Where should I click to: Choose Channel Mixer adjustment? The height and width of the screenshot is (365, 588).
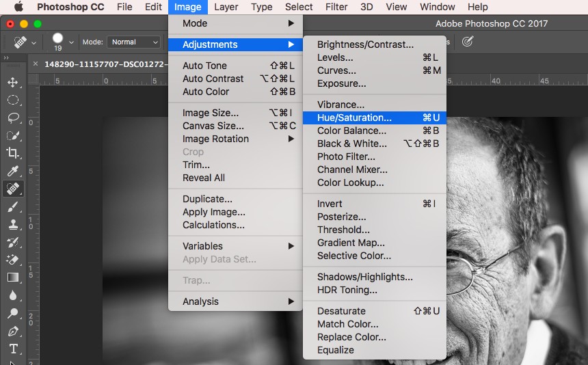pyautogui.click(x=375, y=170)
